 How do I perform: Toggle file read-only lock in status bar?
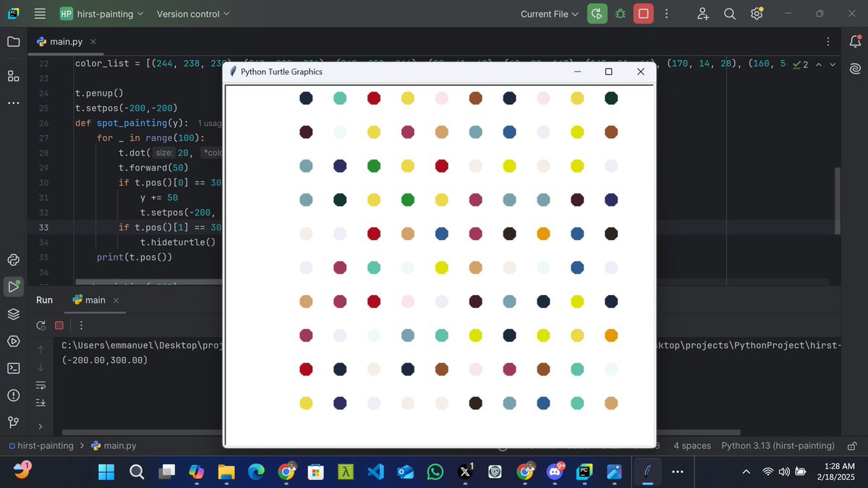pyautogui.click(x=852, y=446)
